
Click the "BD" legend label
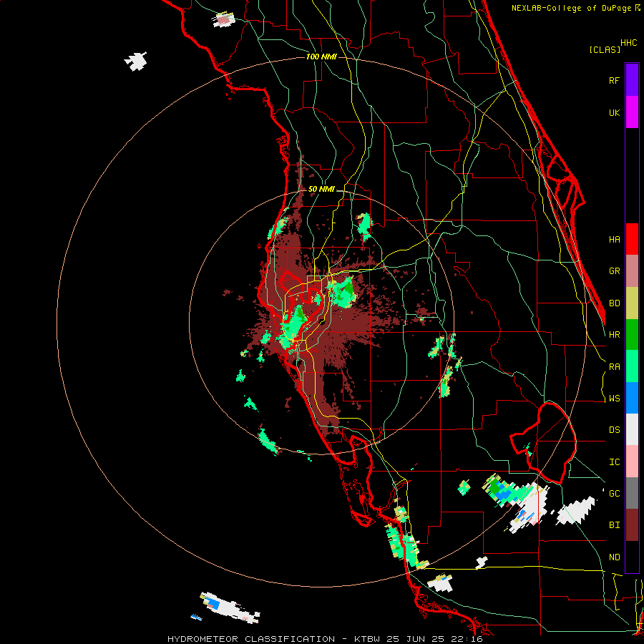(x=614, y=303)
